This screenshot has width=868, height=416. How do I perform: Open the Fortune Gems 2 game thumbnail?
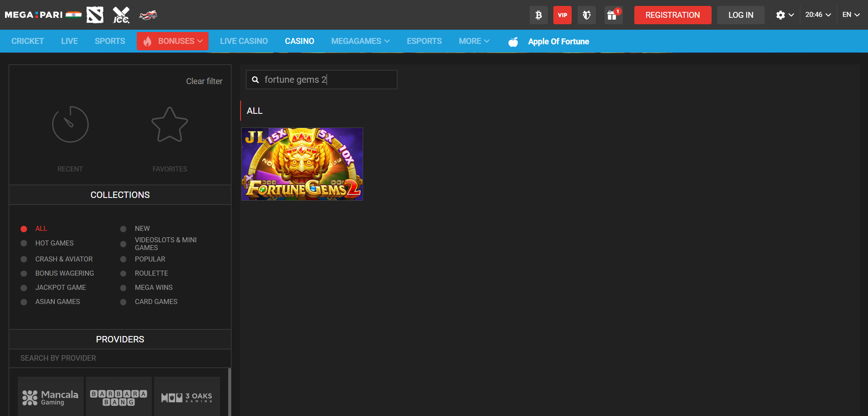click(302, 164)
